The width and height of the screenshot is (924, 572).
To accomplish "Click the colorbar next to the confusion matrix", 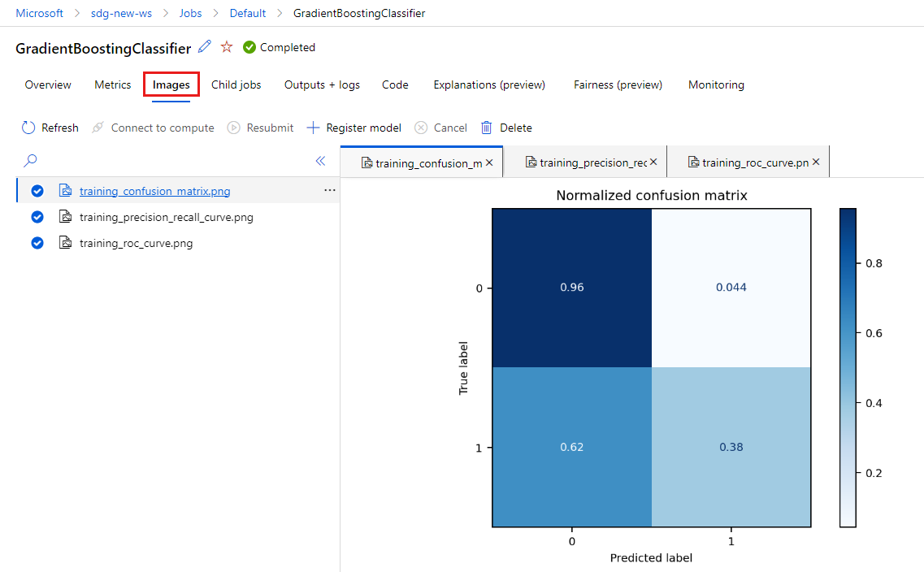I will (848, 366).
